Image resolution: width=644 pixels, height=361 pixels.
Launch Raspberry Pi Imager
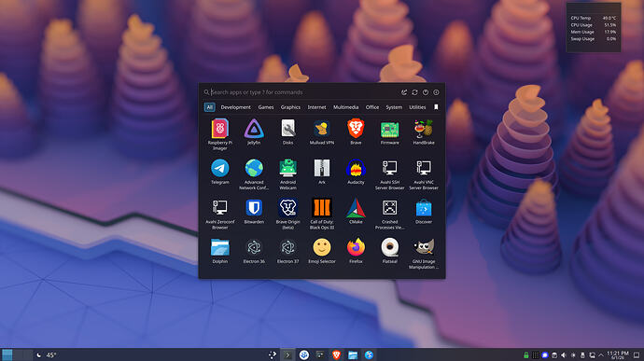pyautogui.click(x=219, y=134)
